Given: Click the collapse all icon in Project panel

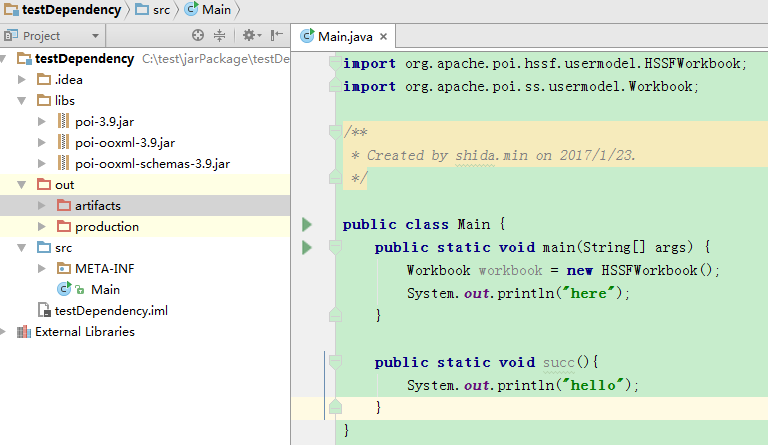Looking at the screenshot, I should point(219,35).
